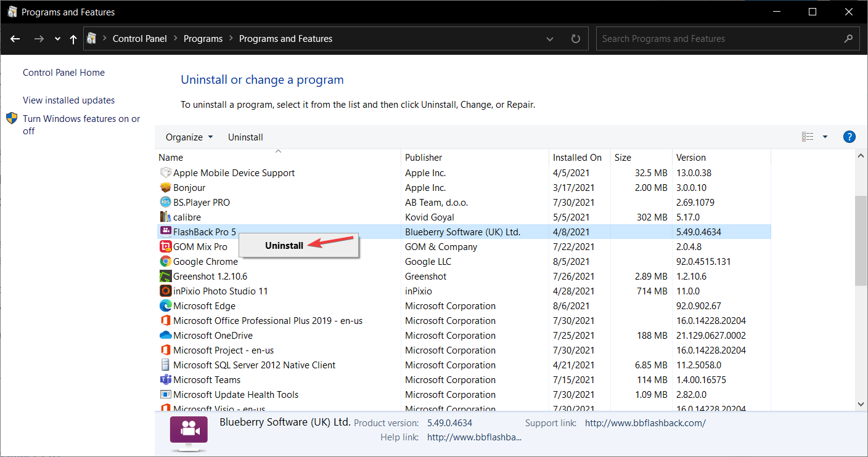Viewport: 868px width, 457px height.
Task: Click the BS.Player PRO icon
Action: [165, 203]
